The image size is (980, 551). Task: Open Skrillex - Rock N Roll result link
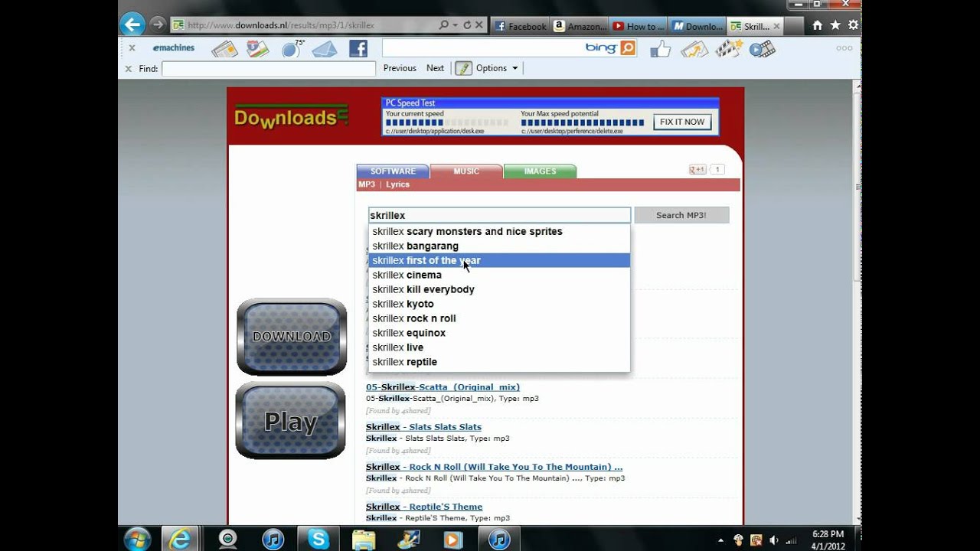pos(494,467)
